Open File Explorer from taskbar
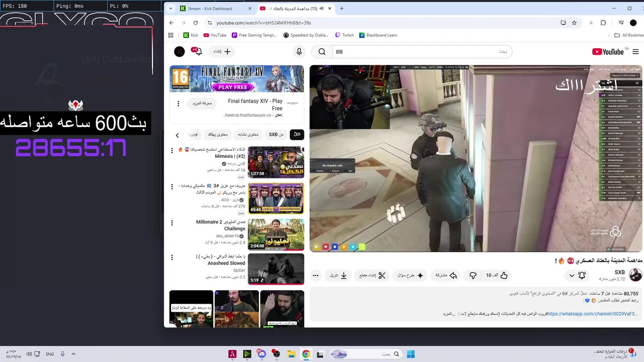Viewport: 644px width, 362px height. pos(291,354)
